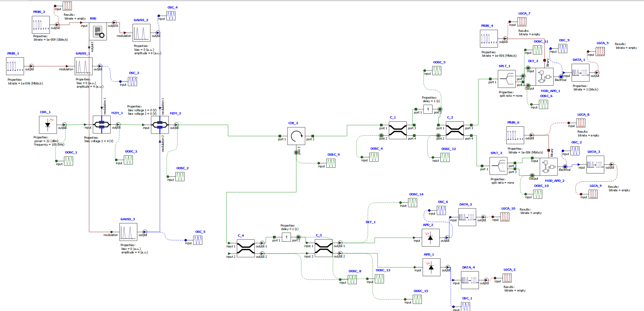The width and height of the screenshot is (644, 311).
Task: Click the PRBS_1 bit sequence generator
Action: pos(15,66)
